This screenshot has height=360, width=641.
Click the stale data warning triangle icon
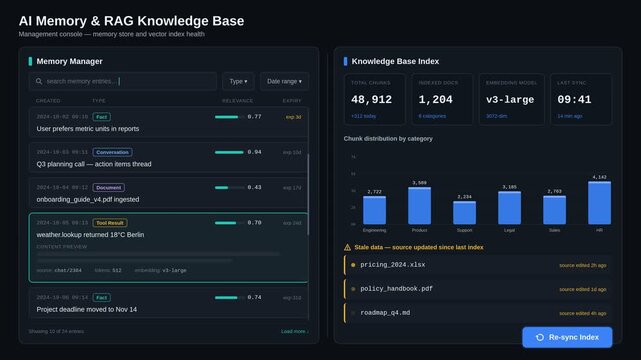(x=347, y=247)
